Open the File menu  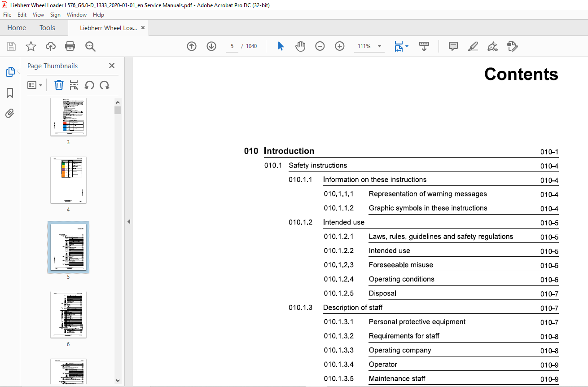coord(7,15)
